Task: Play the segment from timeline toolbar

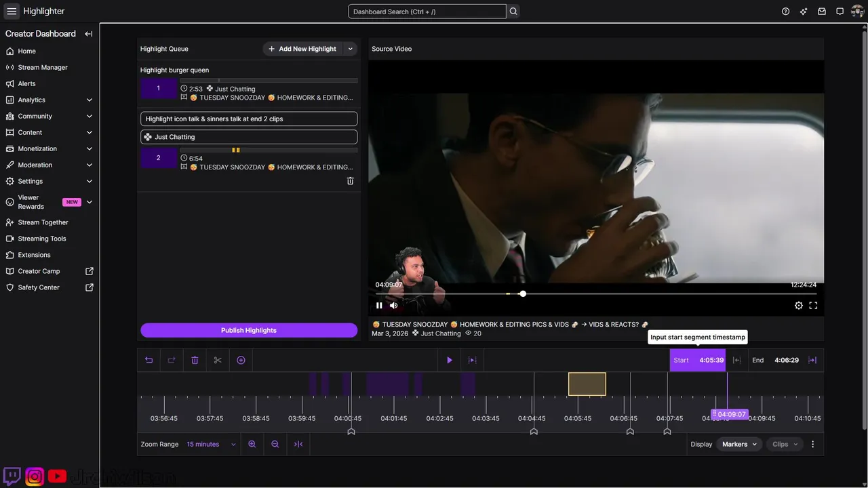Action: tap(449, 360)
